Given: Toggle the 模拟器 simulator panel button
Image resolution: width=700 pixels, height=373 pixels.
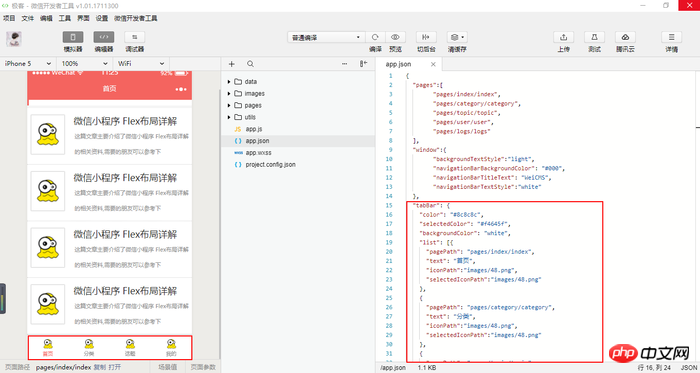Looking at the screenshot, I should click(x=73, y=37).
